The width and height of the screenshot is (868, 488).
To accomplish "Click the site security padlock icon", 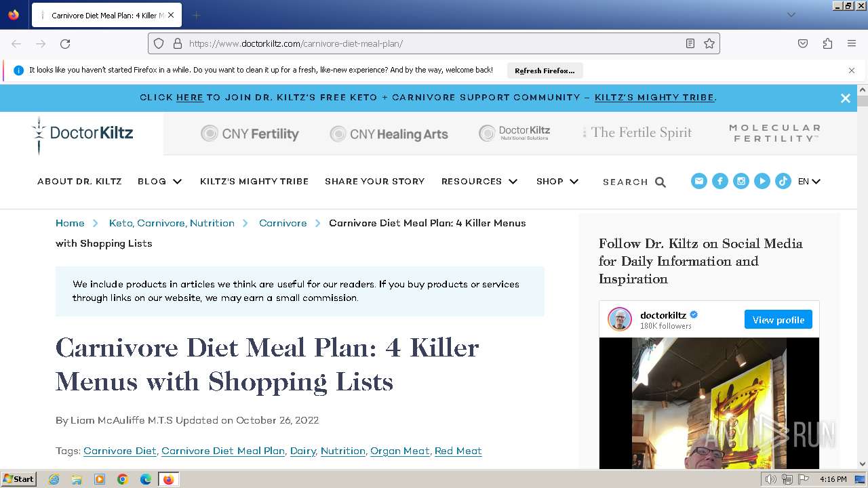I will point(178,43).
